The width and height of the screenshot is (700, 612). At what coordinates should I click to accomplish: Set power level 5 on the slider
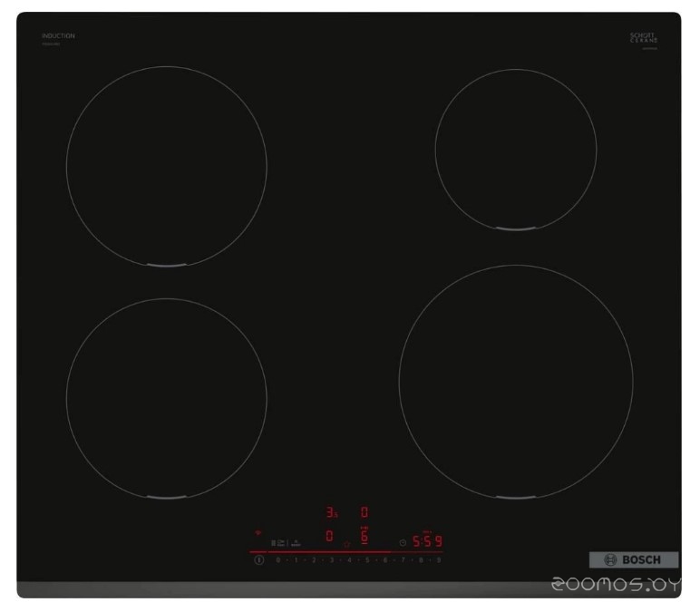click(x=367, y=560)
